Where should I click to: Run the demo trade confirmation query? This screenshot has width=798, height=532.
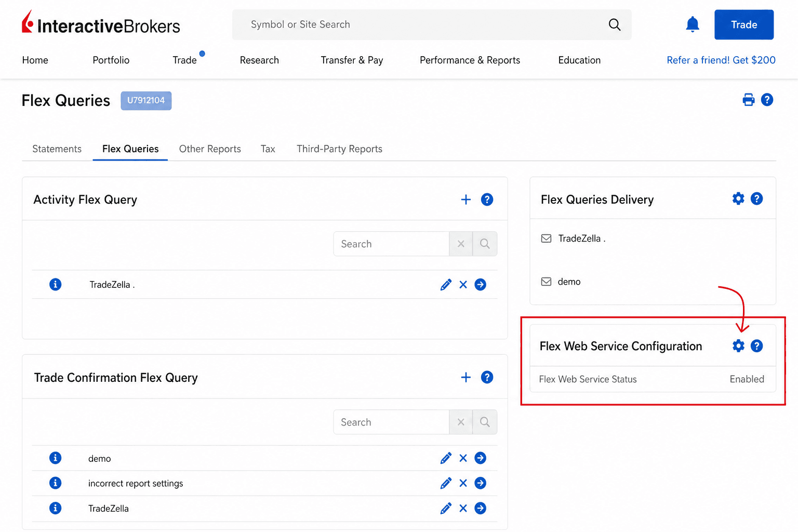pyautogui.click(x=481, y=458)
